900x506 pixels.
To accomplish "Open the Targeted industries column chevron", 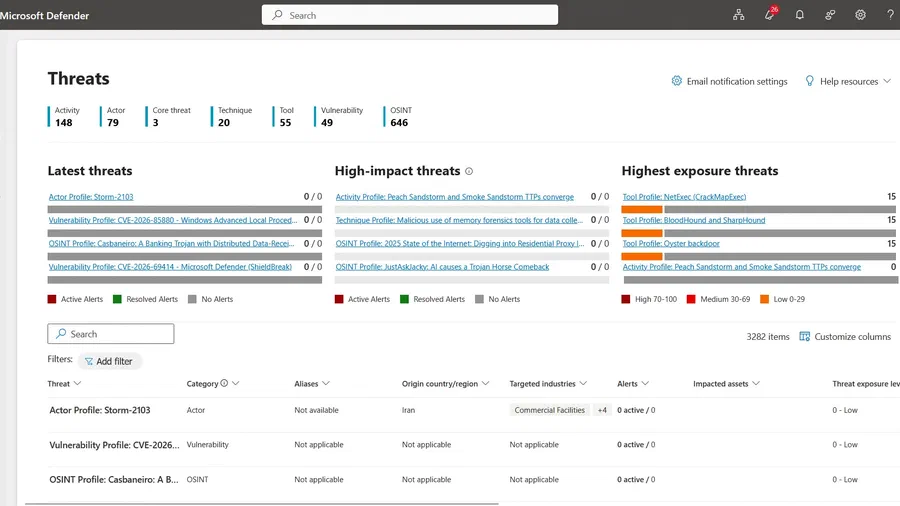I will pos(583,383).
